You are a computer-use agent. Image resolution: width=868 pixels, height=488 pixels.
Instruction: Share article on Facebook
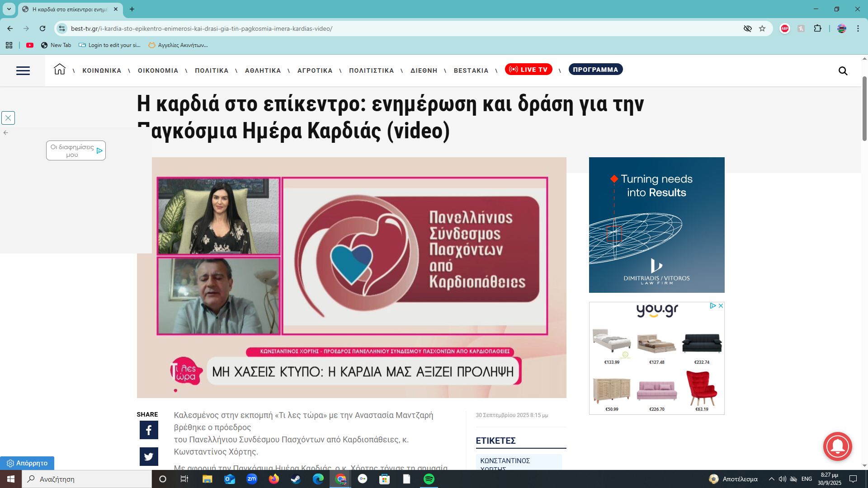(x=149, y=430)
